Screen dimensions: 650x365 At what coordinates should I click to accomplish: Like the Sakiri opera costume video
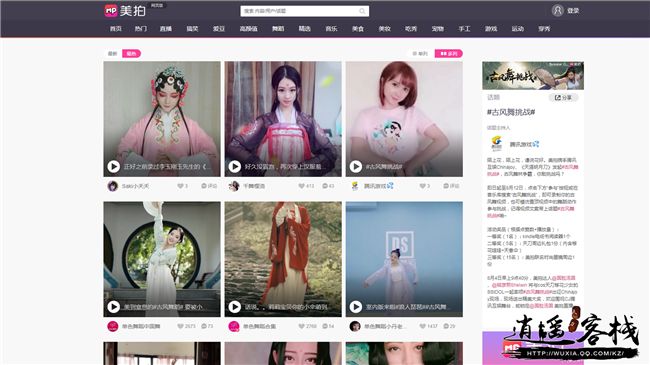click(180, 186)
